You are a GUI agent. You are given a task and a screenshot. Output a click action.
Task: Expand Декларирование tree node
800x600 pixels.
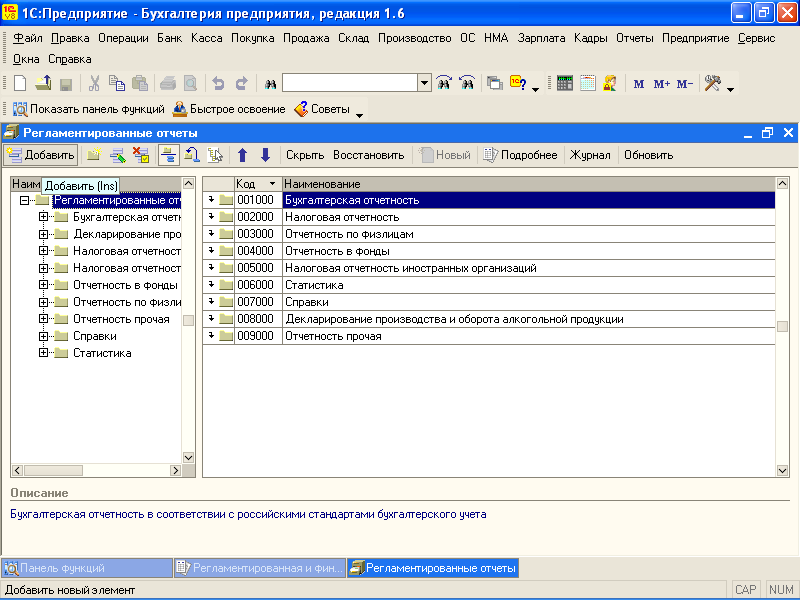[43, 234]
